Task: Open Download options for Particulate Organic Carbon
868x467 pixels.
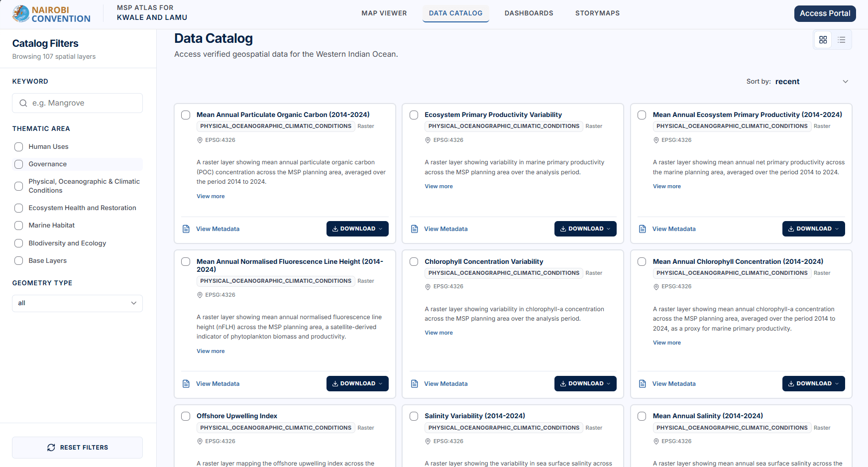Action: coord(357,229)
